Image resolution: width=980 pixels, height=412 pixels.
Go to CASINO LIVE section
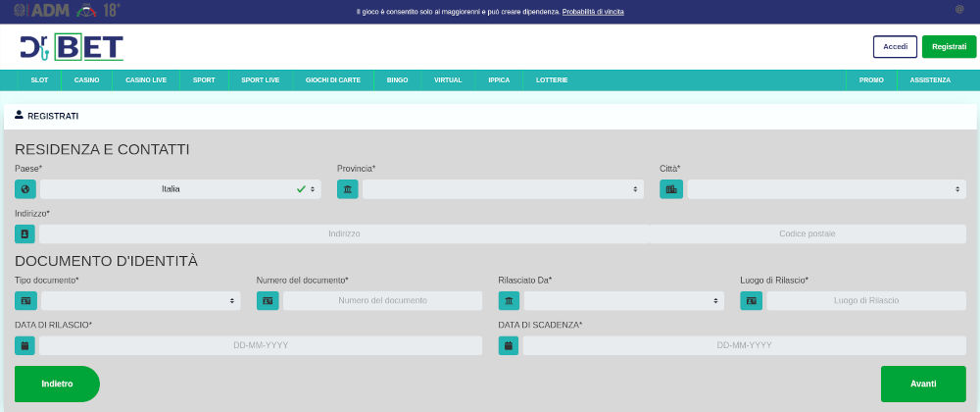pyautogui.click(x=146, y=80)
